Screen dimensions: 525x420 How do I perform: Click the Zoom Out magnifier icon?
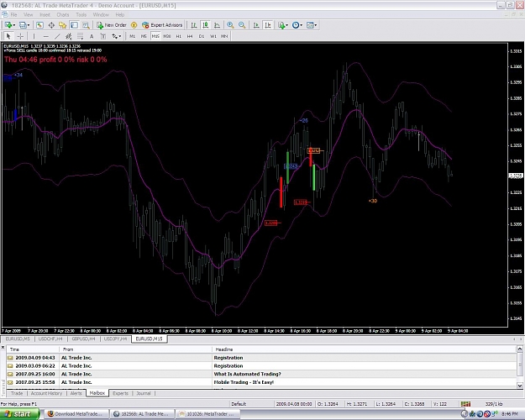(x=242, y=25)
